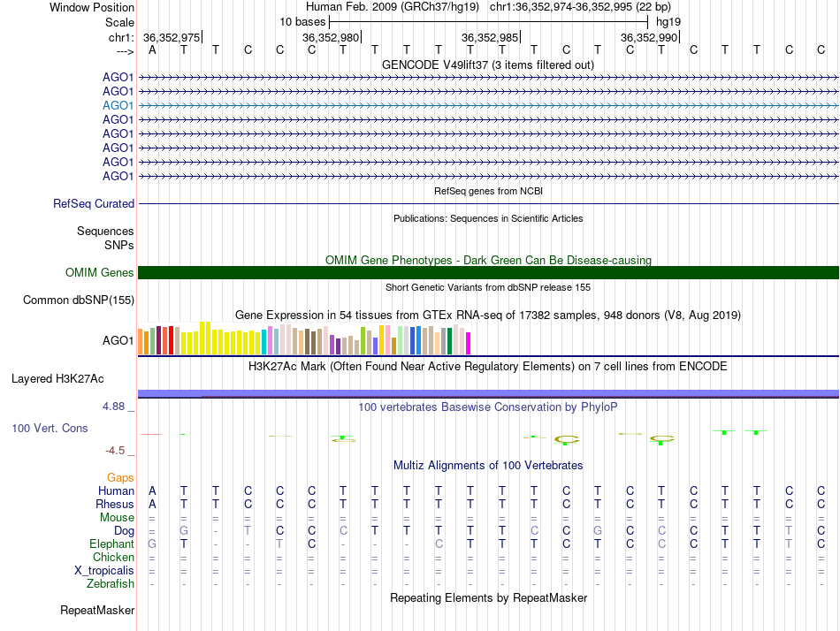Viewport: 840px width, 631px height.
Task: Click the Rhesus species row label
Action: (x=114, y=504)
